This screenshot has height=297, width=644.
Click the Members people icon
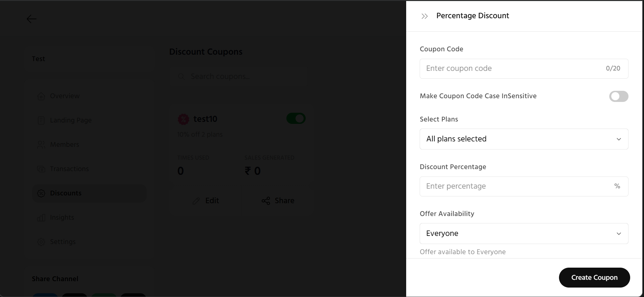pyautogui.click(x=41, y=145)
